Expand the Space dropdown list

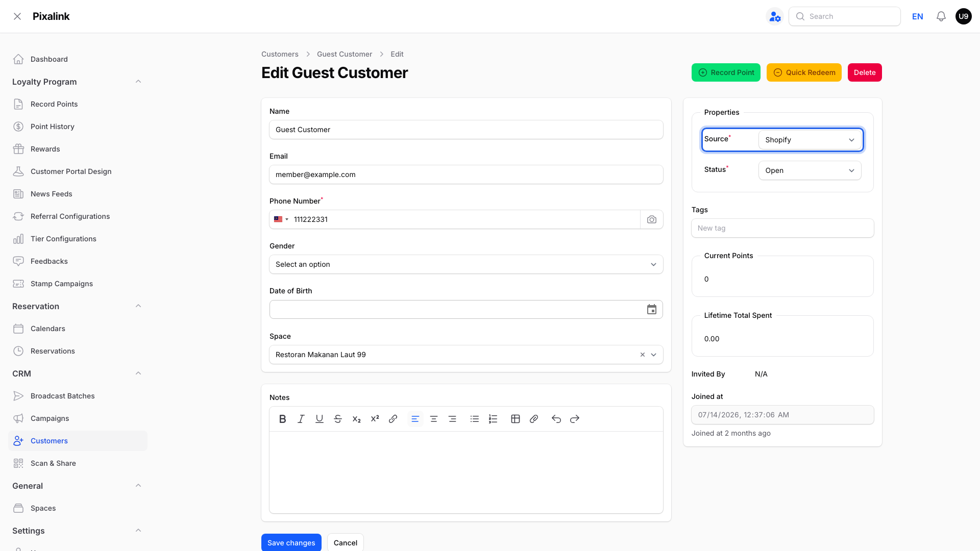[x=654, y=355]
